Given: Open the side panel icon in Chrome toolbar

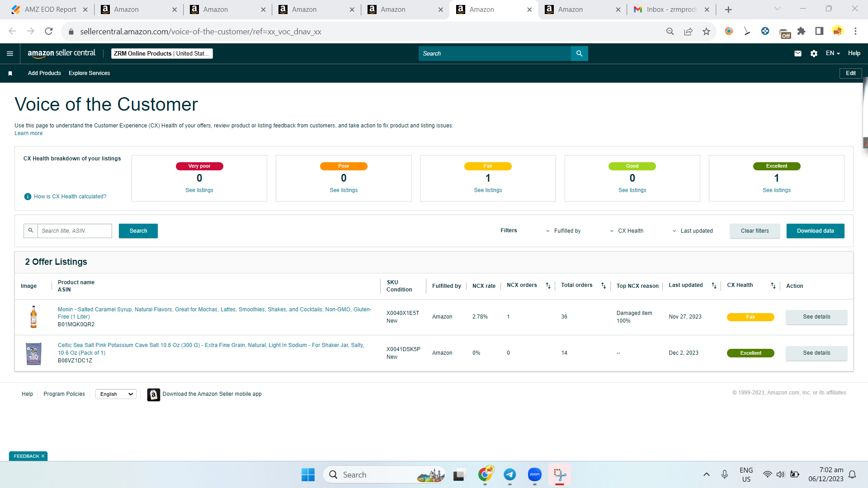Looking at the screenshot, I should (x=819, y=31).
